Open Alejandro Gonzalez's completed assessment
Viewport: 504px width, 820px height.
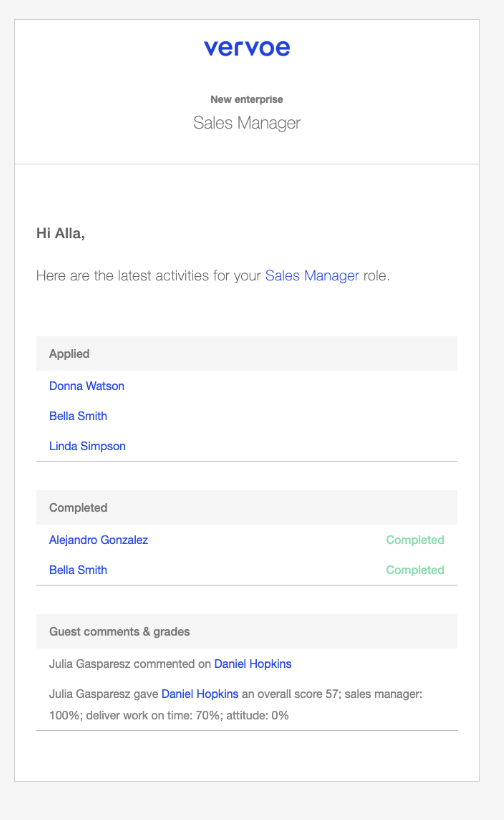click(98, 540)
